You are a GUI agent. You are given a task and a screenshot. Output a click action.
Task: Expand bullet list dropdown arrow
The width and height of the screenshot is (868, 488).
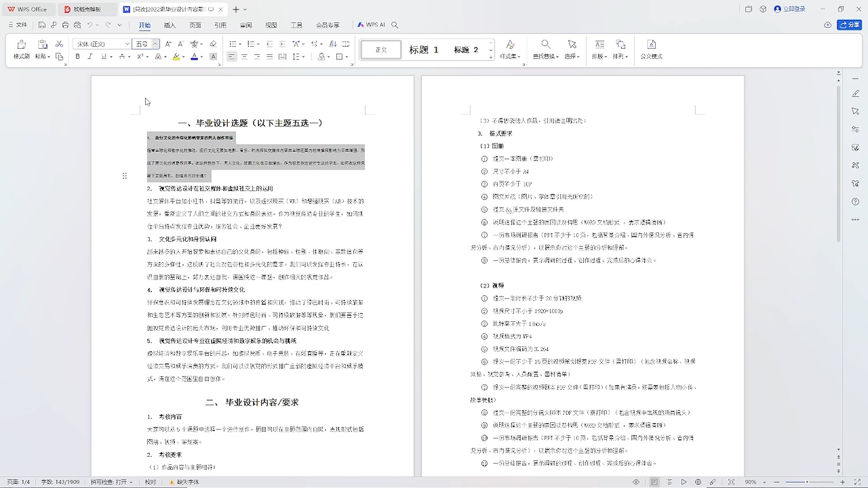point(240,44)
